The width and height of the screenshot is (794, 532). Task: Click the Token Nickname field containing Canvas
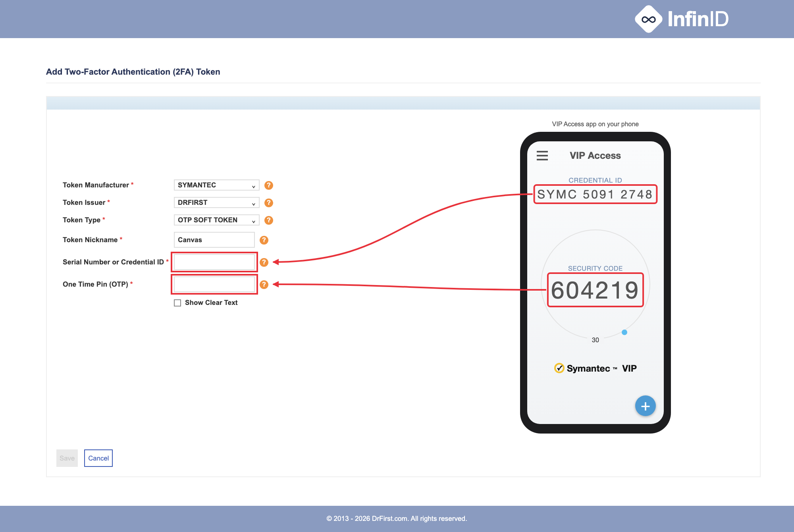(214, 240)
